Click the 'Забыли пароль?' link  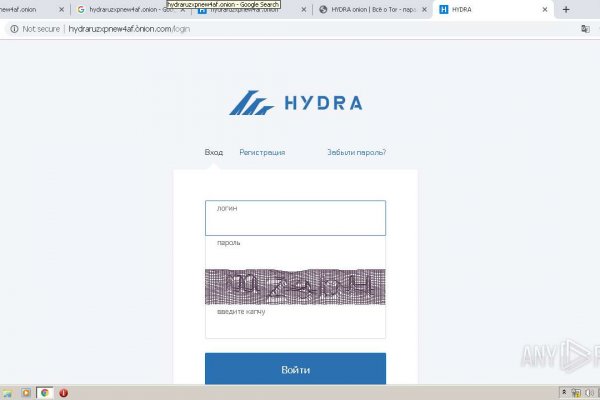pyautogui.click(x=356, y=152)
